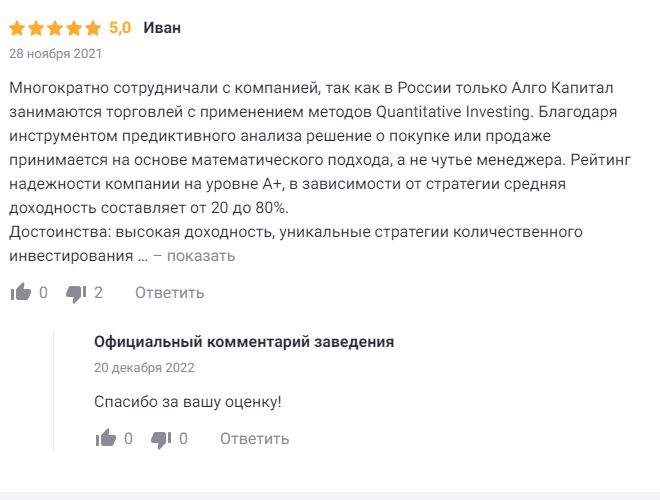Click the third star in the review rating
The height and width of the screenshot is (500, 660).
(55, 28)
